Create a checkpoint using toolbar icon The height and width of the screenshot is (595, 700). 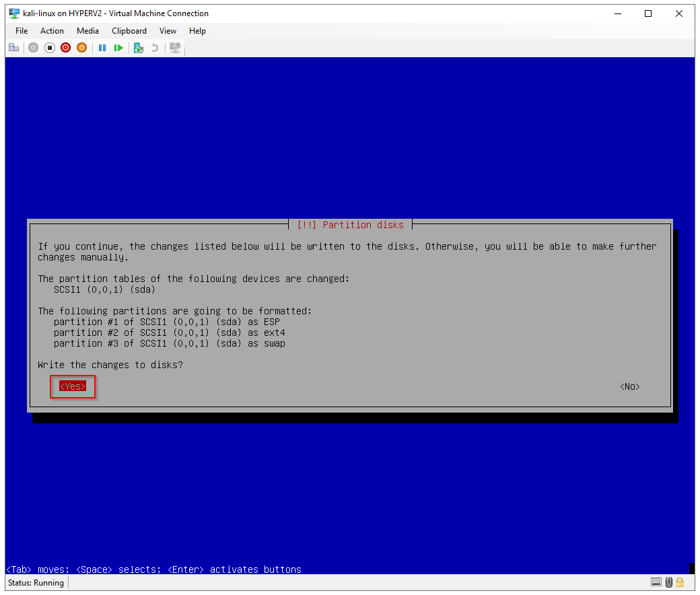coord(139,48)
